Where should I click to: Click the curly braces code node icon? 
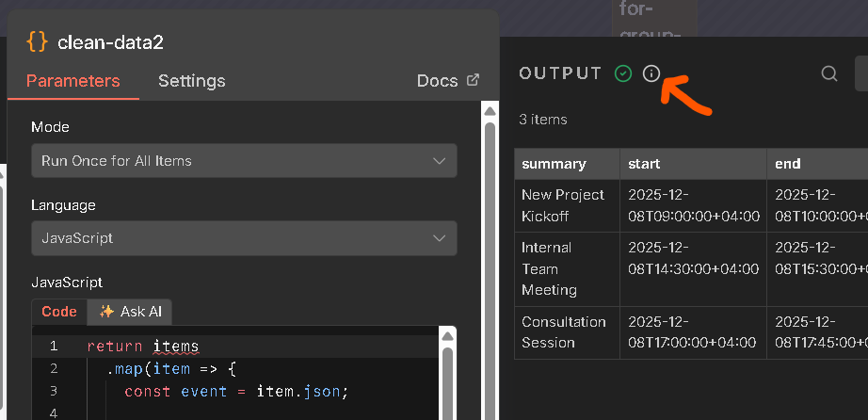pos(38,41)
